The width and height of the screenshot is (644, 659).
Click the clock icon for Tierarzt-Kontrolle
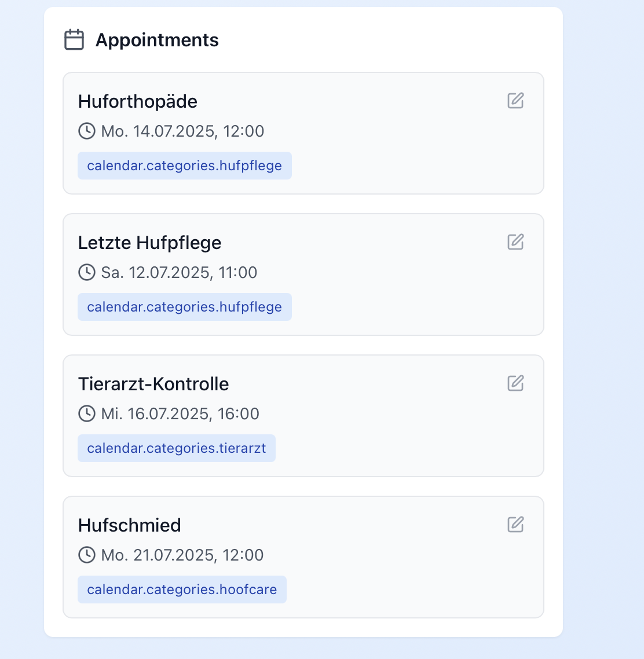pos(87,413)
